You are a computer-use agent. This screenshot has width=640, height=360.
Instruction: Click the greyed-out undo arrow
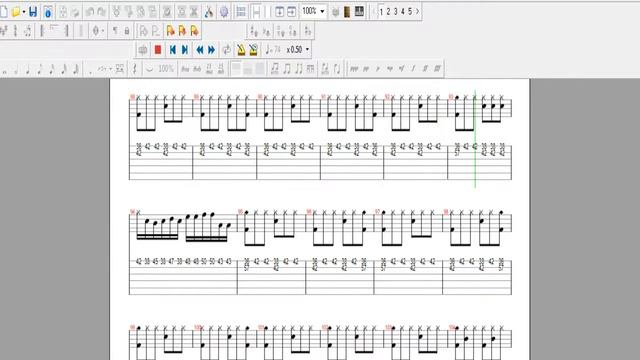90,12
